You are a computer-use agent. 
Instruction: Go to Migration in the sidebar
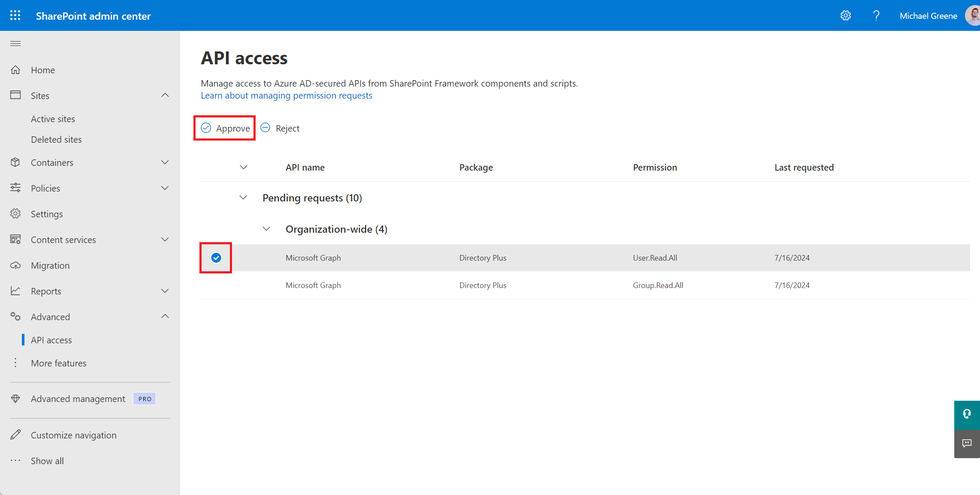pos(50,266)
